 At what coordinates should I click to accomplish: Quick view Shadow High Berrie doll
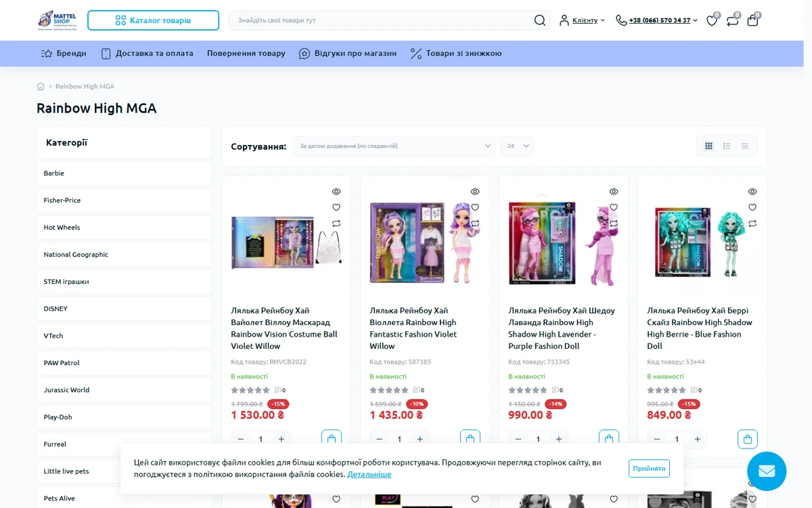[x=752, y=192]
